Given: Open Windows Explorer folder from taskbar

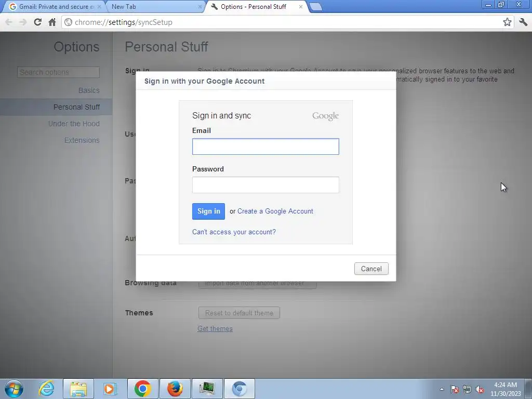Looking at the screenshot, I should (x=78, y=389).
